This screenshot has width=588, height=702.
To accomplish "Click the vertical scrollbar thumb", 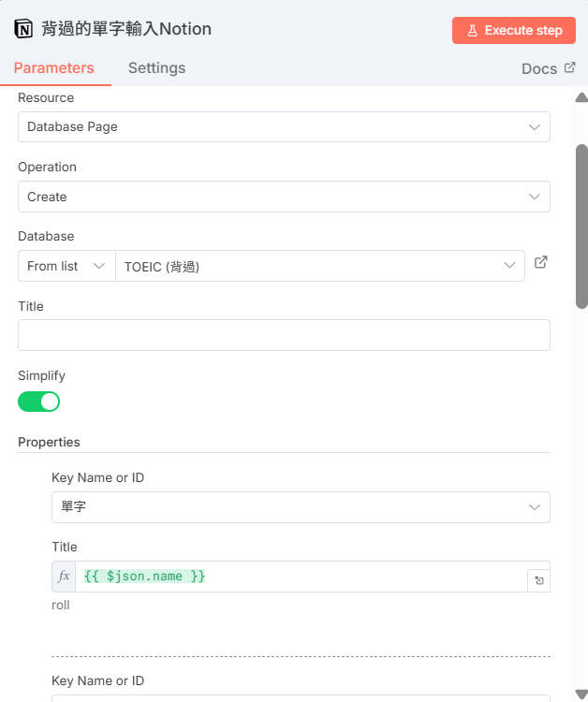I will pyautogui.click(x=581, y=225).
